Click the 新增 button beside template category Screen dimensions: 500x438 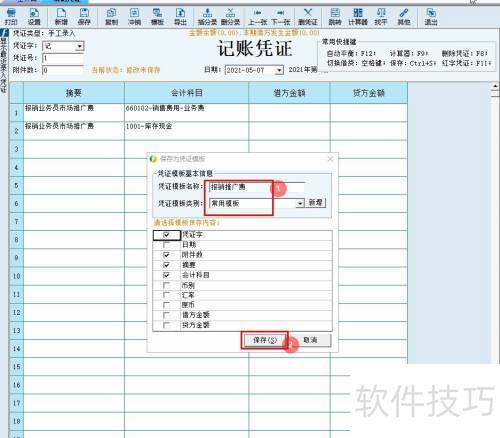click(x=315, y=203)
